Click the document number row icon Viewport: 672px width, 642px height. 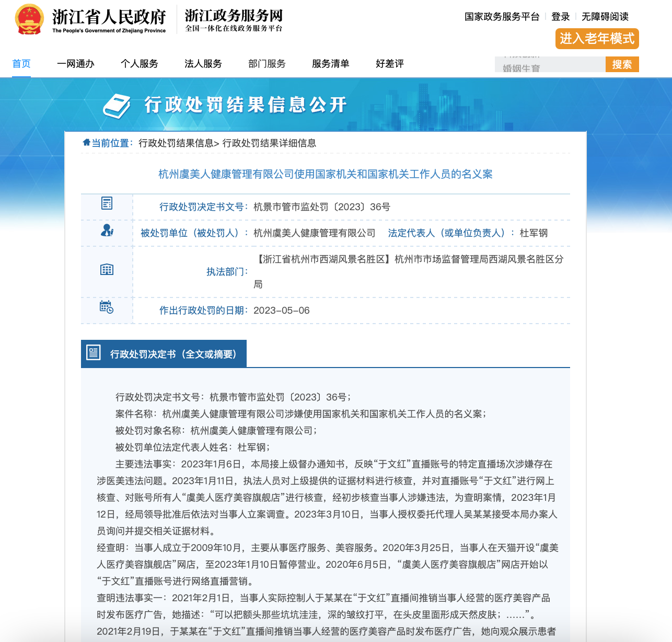107,203
